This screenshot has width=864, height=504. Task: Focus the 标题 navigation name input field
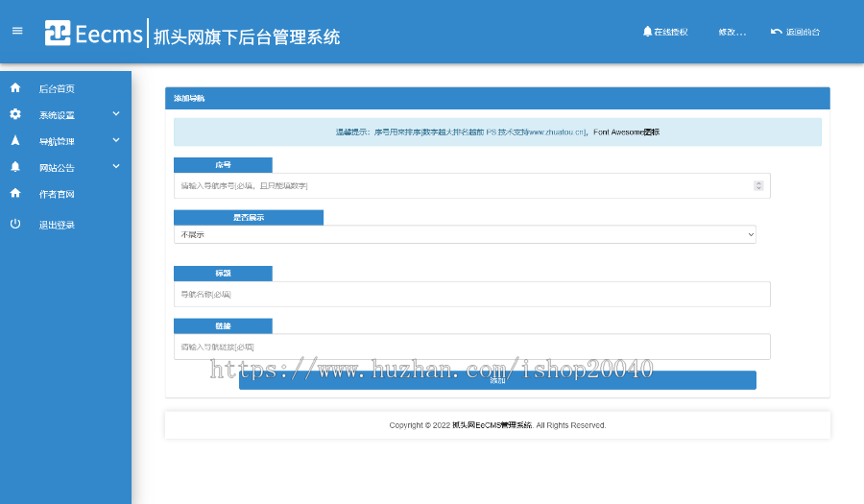[x=471, y=294]
